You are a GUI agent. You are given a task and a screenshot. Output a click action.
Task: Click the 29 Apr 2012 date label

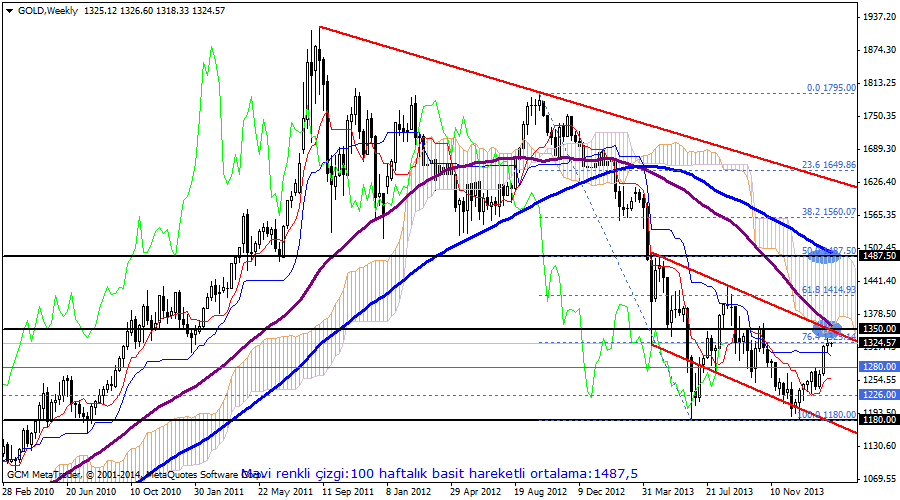[475, 492]
